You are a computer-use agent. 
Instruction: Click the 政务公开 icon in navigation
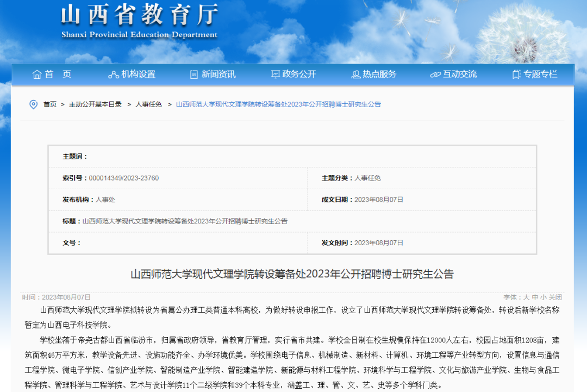point(275,74)
